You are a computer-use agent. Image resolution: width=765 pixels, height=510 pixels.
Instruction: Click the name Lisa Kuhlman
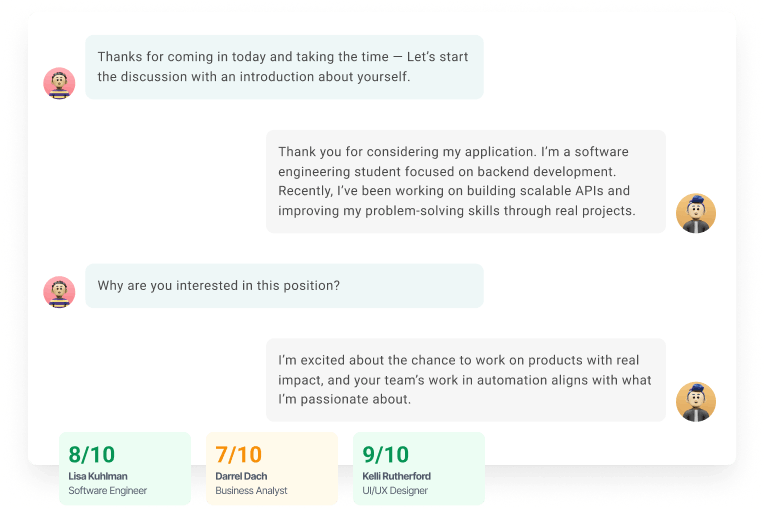[98, 476]
